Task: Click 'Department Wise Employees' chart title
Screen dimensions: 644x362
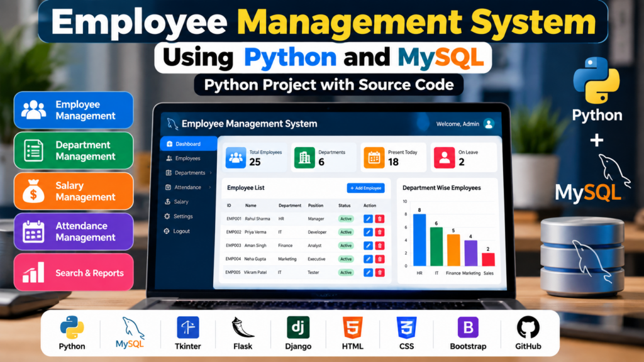Action: click(x=441, y=188)
